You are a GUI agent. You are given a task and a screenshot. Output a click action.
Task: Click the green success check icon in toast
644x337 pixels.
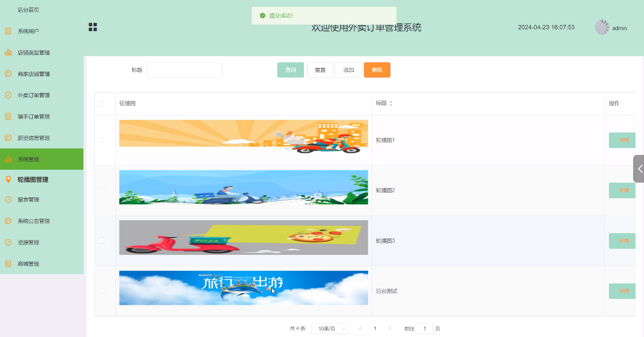point(262,16)
